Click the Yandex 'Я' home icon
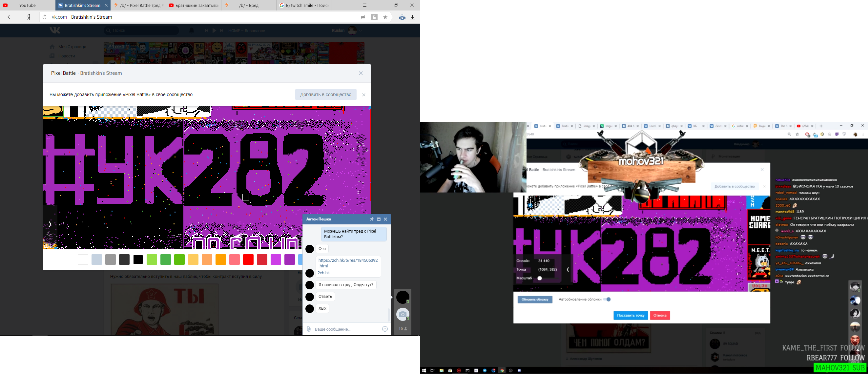Viewport: 868px width, 374px height. (x=29, y=17)
